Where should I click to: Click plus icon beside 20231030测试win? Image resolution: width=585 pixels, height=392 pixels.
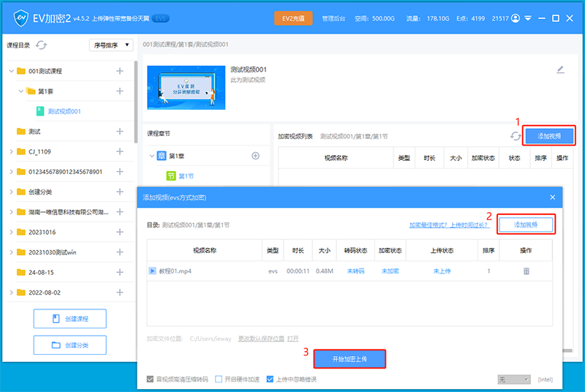pos(120,252)
